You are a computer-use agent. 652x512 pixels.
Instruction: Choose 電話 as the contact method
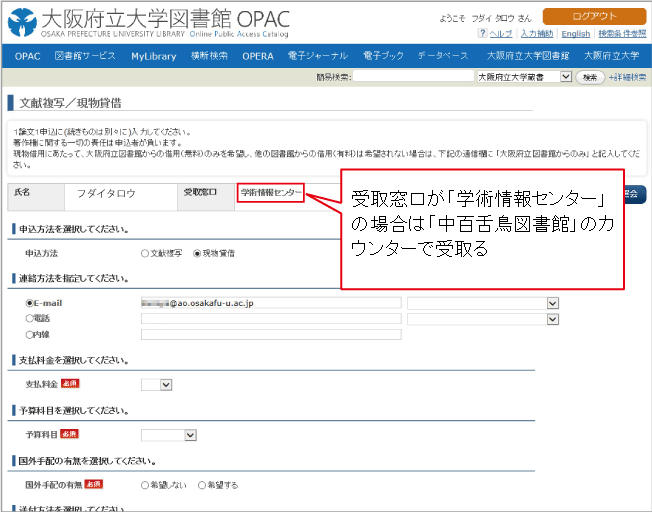29,319
